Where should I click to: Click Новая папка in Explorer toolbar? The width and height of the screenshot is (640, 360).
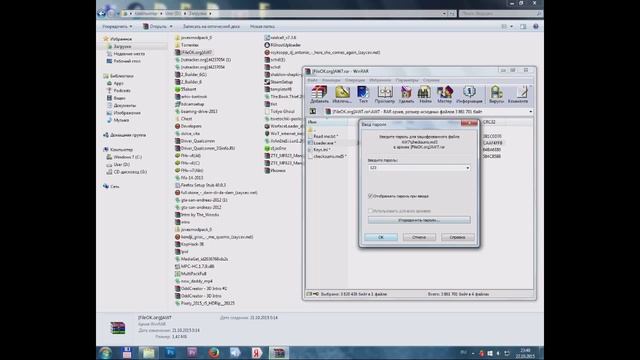262,27
